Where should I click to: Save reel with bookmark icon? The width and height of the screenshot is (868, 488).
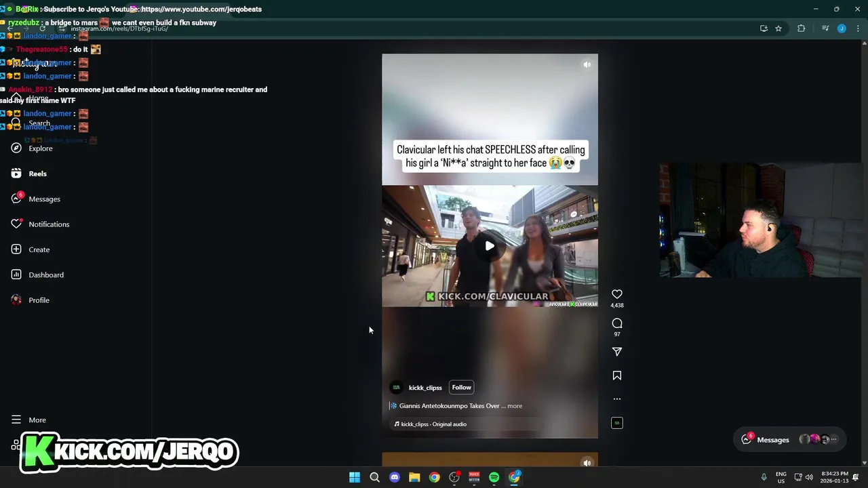(x=616, y=375)
